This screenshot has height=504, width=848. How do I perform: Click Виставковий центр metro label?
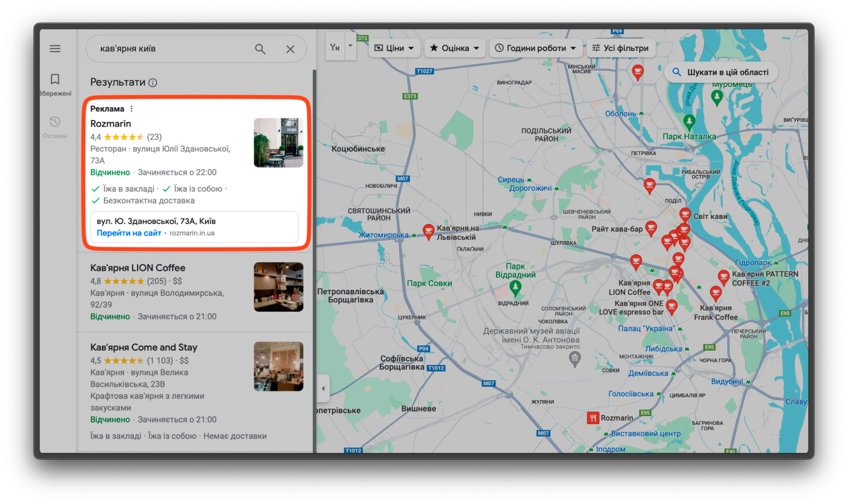[646, 434]
